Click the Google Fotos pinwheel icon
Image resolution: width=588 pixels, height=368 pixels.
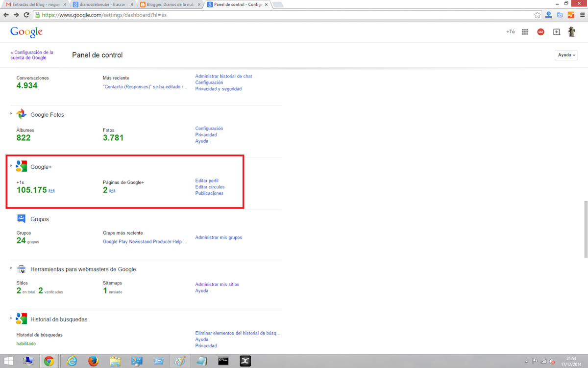pos(21,114)
